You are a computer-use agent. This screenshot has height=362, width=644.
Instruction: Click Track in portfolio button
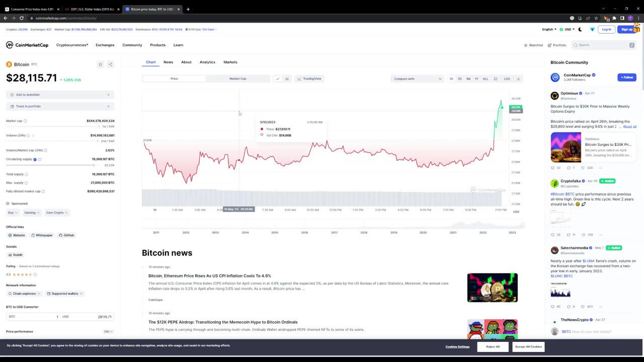point(60,106)
